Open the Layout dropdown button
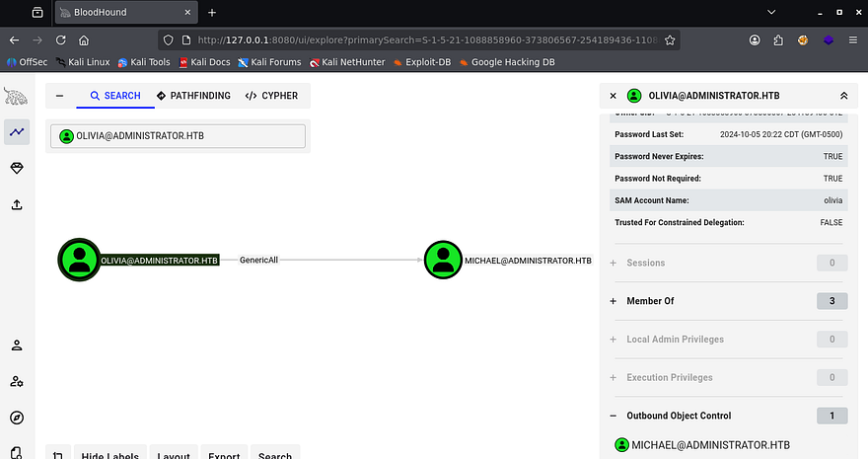 [174, 455]
